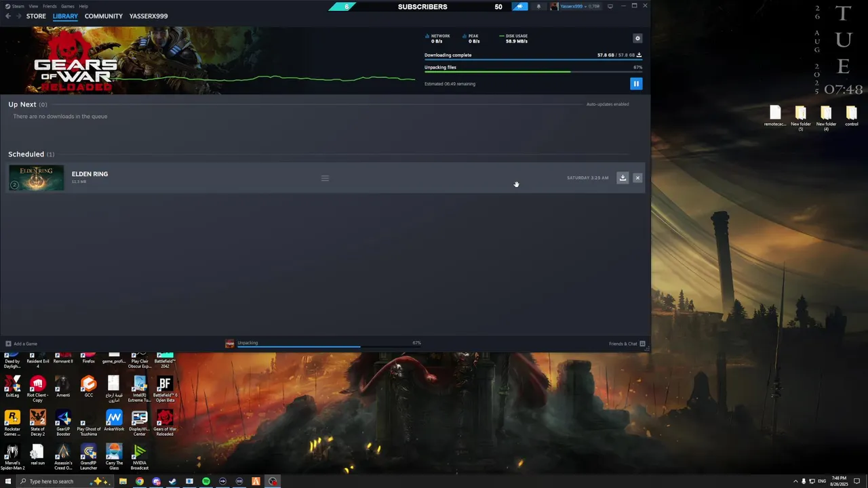Click the back navigation arrow
This screenshot has height=488, width=868.
8,16
